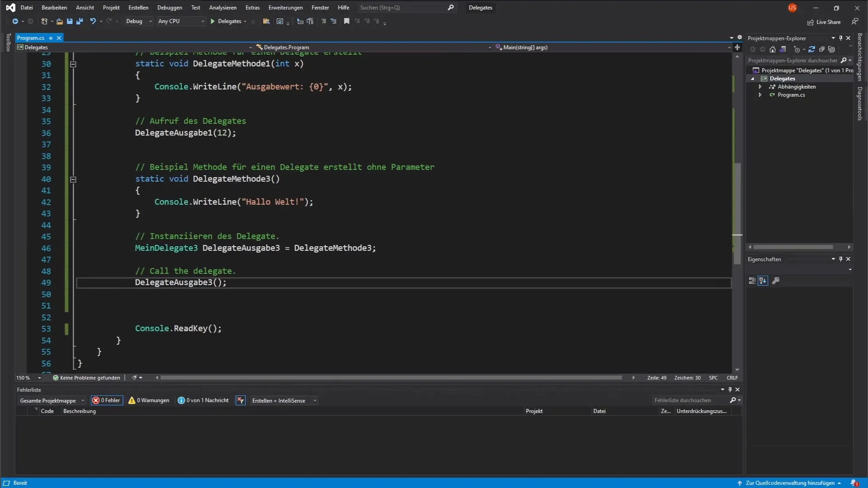
Task: Click the categorized view icon in Eigenschaften
Action: pyautogui.click(x=752, y=281)
